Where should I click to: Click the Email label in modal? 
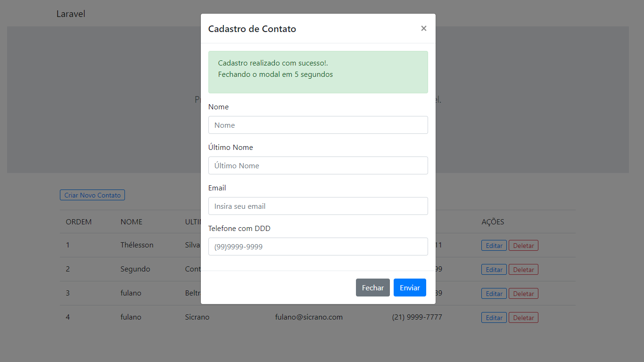(217, 188)
